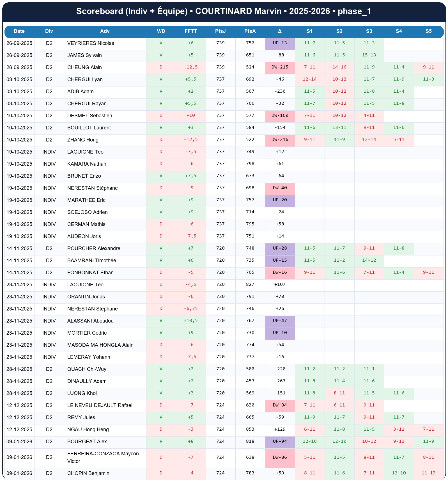Select the FFTT column header
The height and width of the screenshot is (482, 448).
(190, 31)
